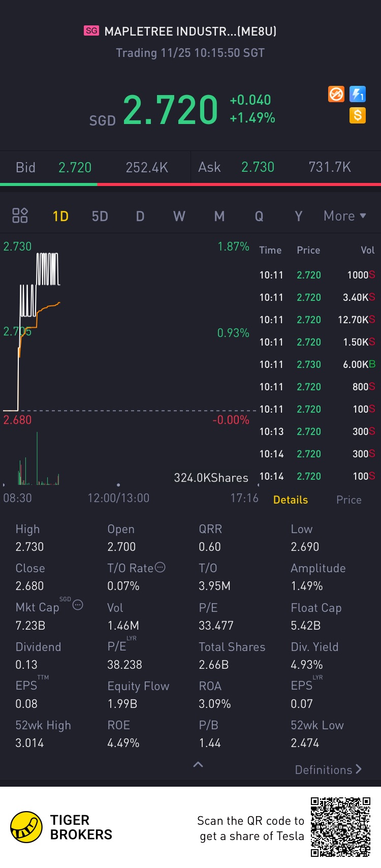The height and width of the screenshot is (868, 381).
Task: Tap the Amplitude value 1.49%
Action: (x=307, y=586)
